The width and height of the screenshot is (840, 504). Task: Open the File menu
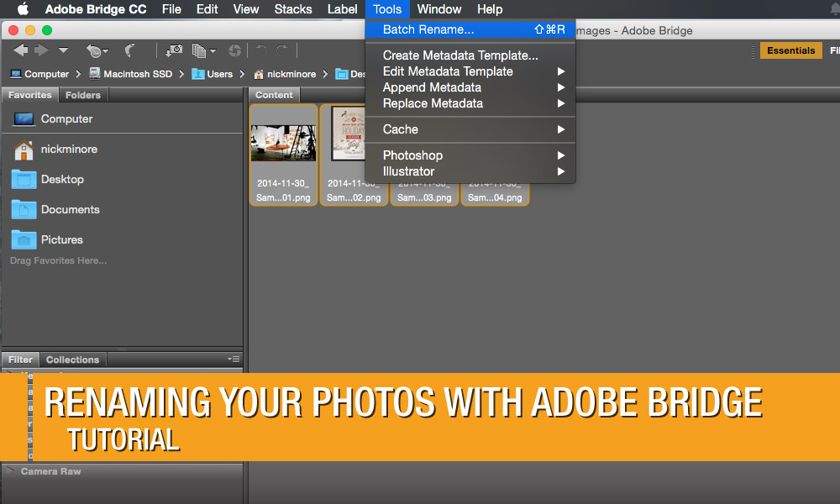point(171,9)
